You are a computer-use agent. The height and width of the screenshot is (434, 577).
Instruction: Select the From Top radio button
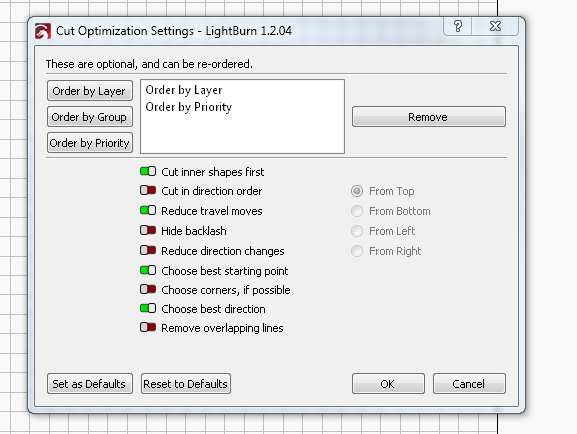coord(357,191)
